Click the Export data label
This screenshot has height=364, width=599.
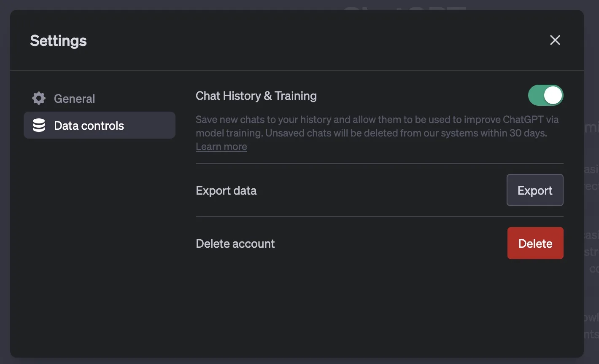coord(226,190)
